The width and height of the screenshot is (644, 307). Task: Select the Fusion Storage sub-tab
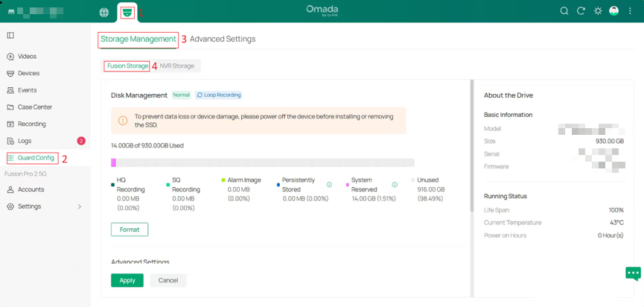pyautogui.click(x=128, y=66)
